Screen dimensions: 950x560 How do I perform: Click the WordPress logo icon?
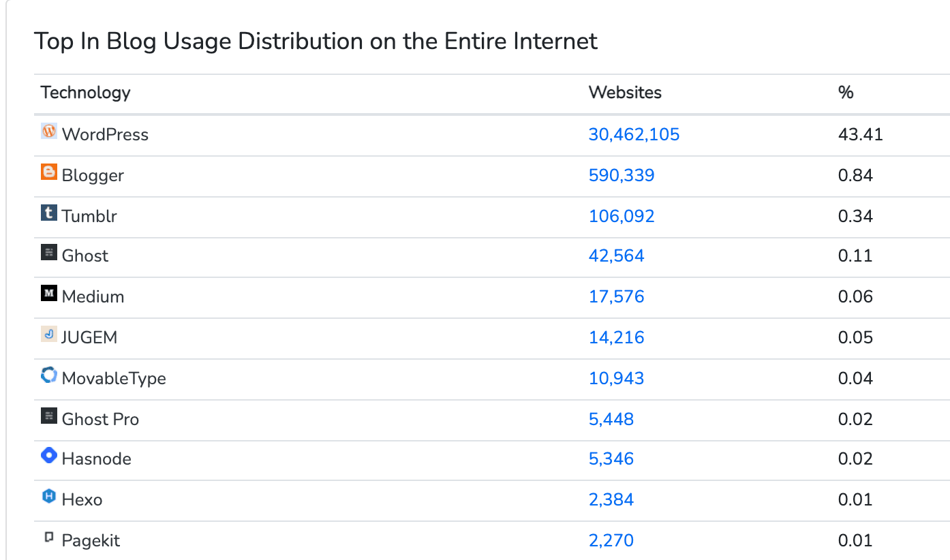[48, 131]
